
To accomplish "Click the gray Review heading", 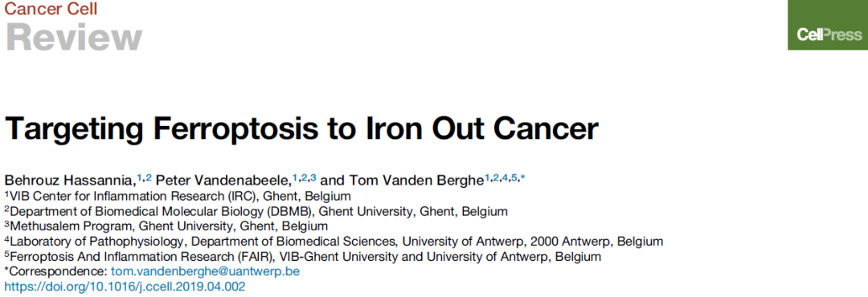I will click(x=74, y=38).
